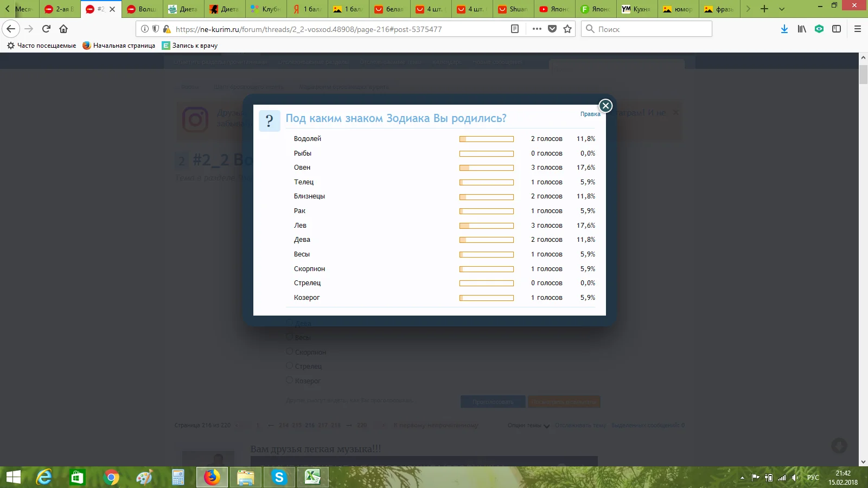
Task: Expand the Опции темы dropdown
Action: point(528,426)
